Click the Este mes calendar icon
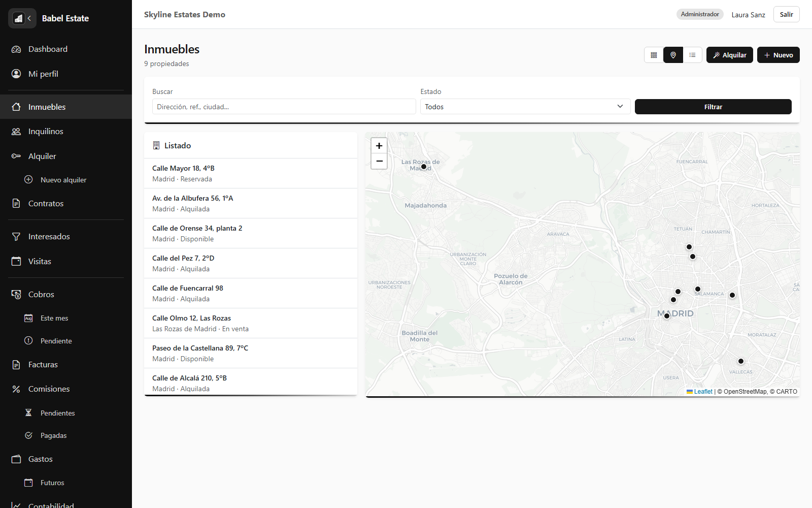812x508 pixels. pyautogui.click(x=29, y=318)
